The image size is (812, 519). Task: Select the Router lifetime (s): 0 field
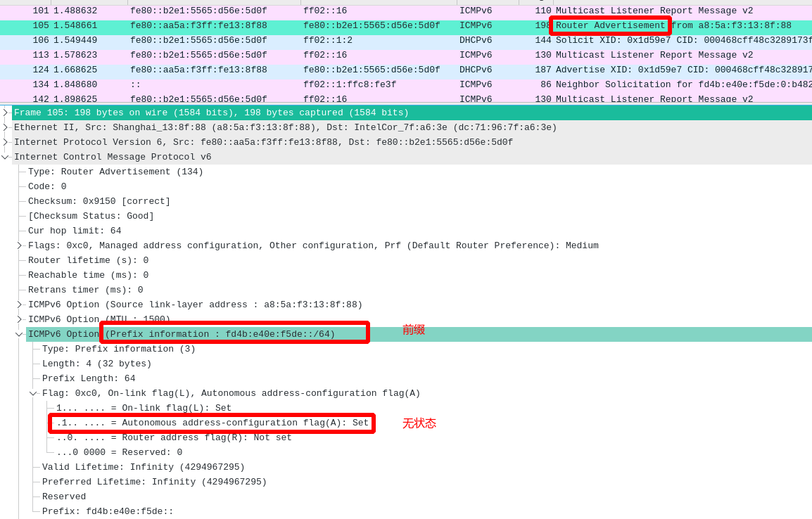point(88,260)
